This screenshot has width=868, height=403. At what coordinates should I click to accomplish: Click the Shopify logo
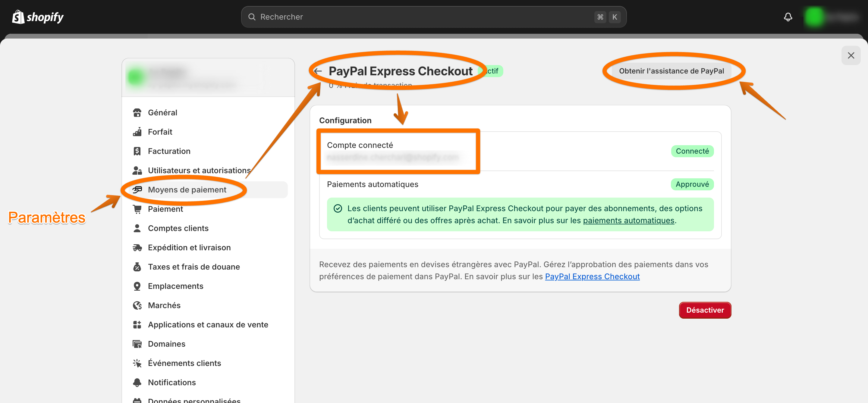(x=38, y=17)
